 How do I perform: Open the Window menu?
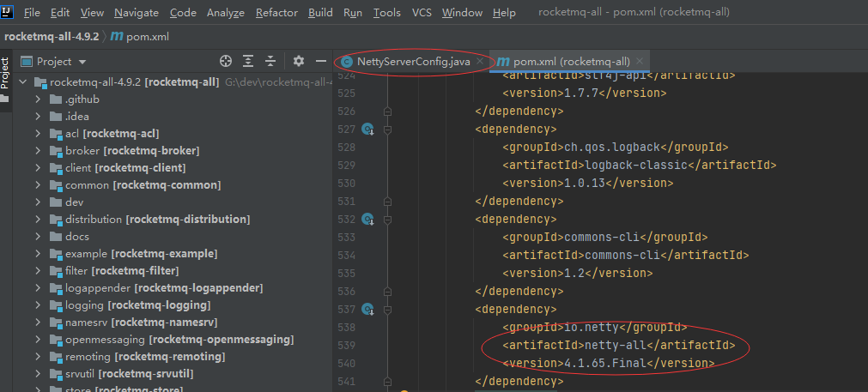pyautogui.click(x=462, y=12)
